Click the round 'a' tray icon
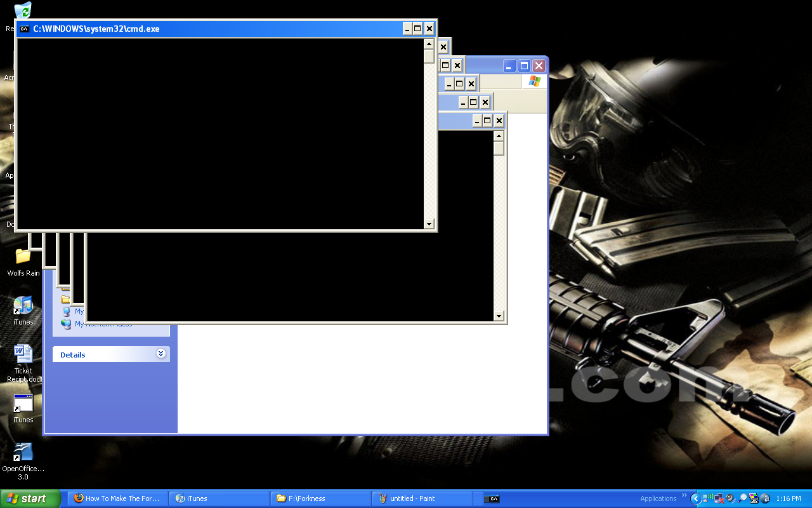 pyautogui.click(x=765, y=498)
